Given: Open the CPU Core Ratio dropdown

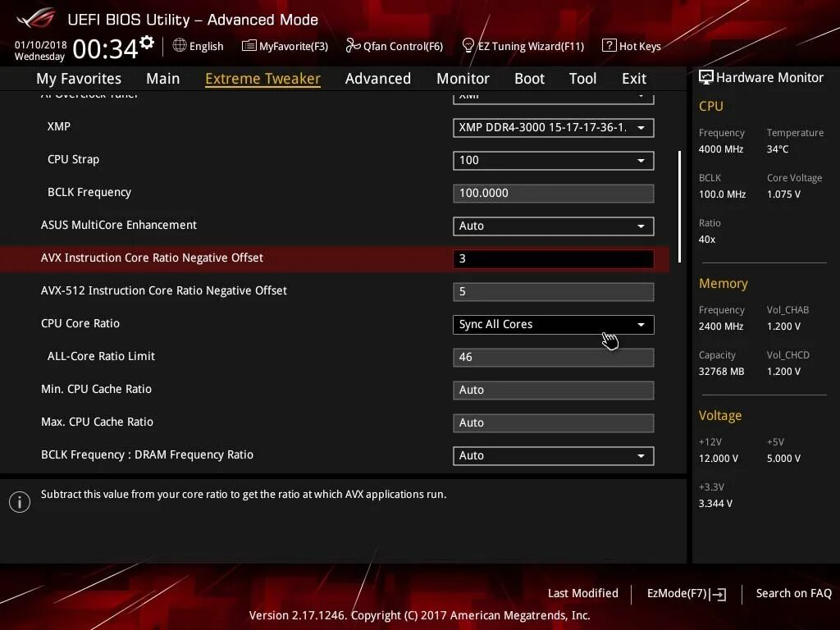Looking at the screenshot, I should click(x=554, y=325).
